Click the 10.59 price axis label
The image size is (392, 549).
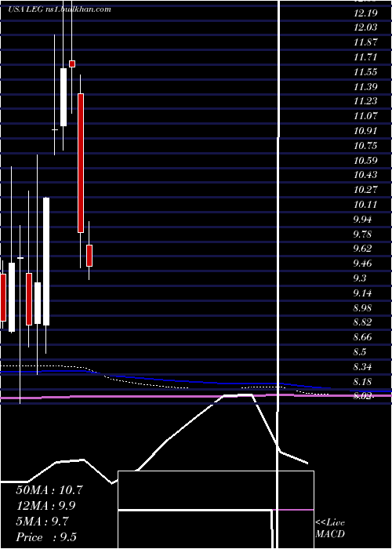click(365, 160)
